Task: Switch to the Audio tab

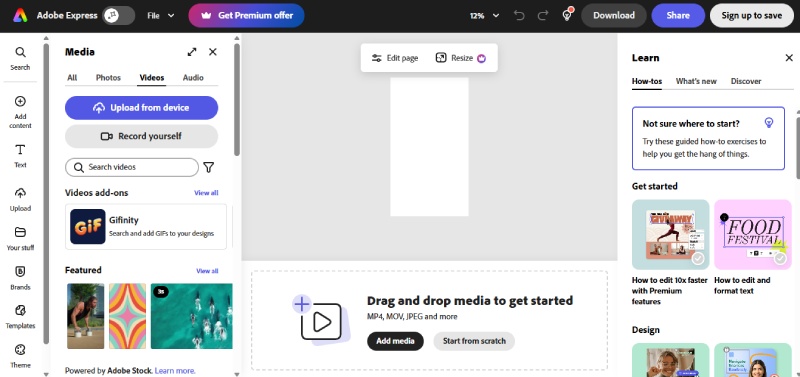Action: coord(193,78)
